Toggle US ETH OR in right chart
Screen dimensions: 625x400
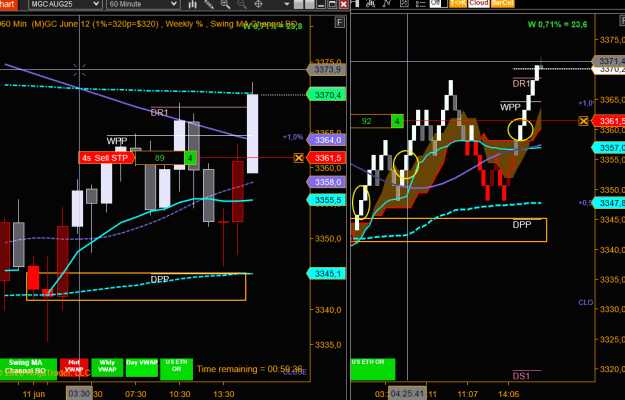click(373, 369)
